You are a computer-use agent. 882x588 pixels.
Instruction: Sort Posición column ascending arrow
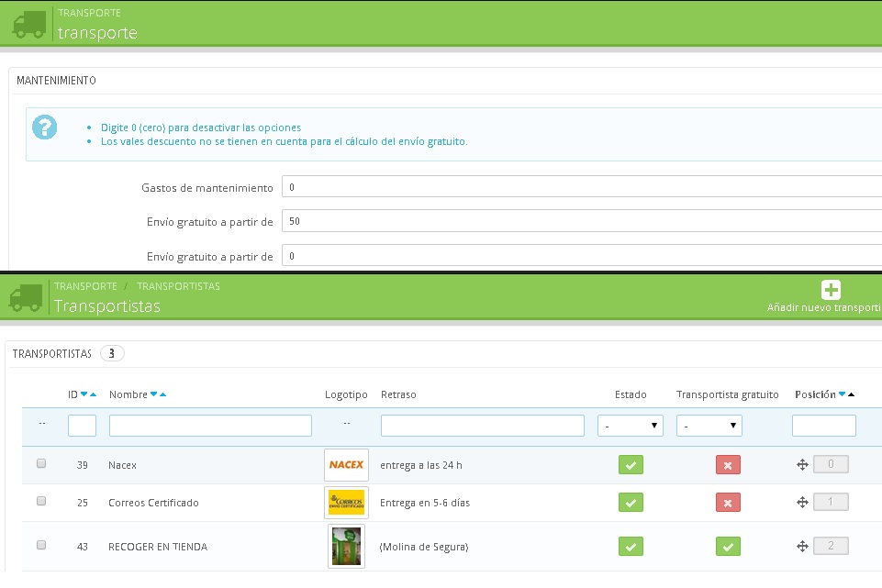(851, 394)
